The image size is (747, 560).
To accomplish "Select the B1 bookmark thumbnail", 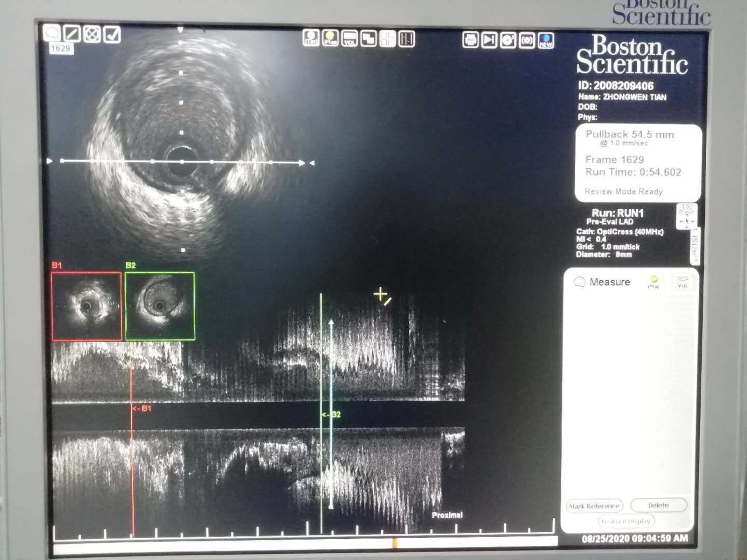I will pos(87,306).
